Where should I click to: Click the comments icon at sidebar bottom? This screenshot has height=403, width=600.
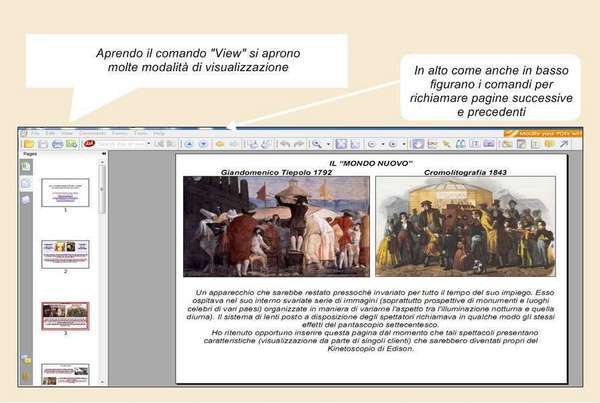point(26,359)
